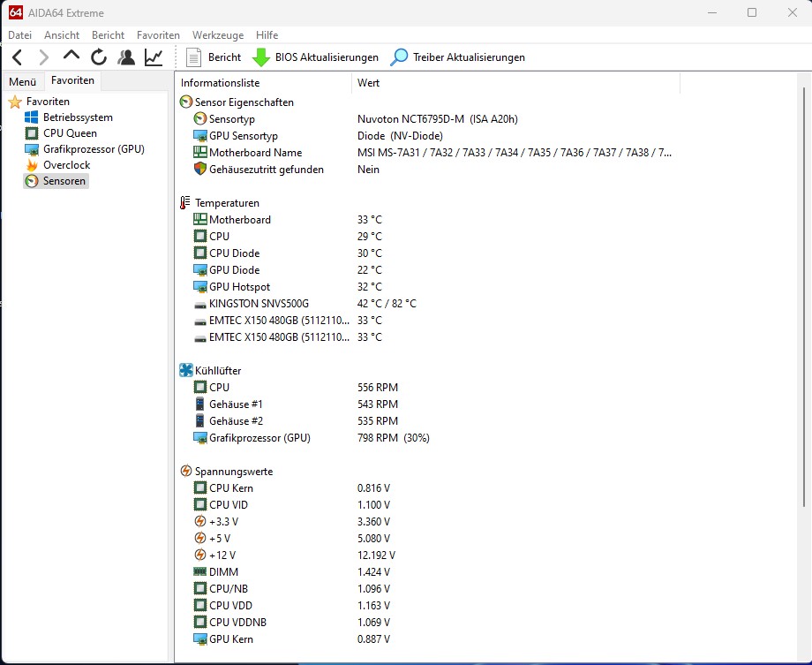Screen dimensions: 812x665
Task: Select the CPU Kern voltage row
Action: (x=430, y=488)
